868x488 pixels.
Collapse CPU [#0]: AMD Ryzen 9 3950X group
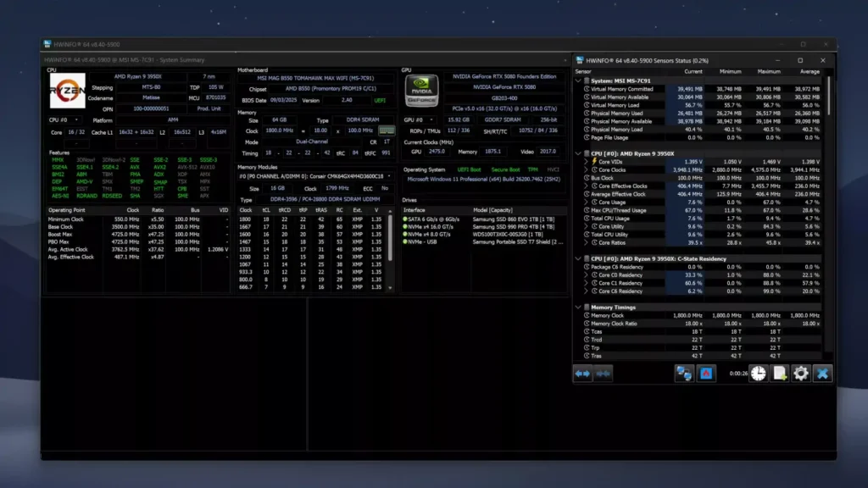coord(578,154)
